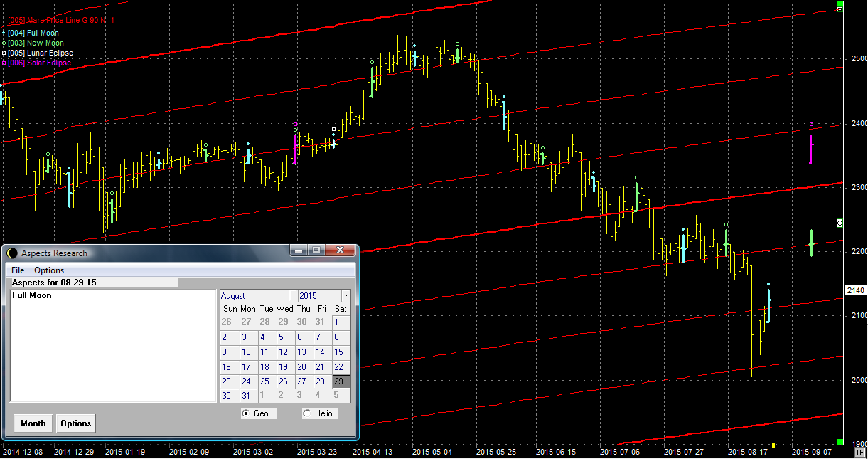Select the Helio radio button

(307, 413)
